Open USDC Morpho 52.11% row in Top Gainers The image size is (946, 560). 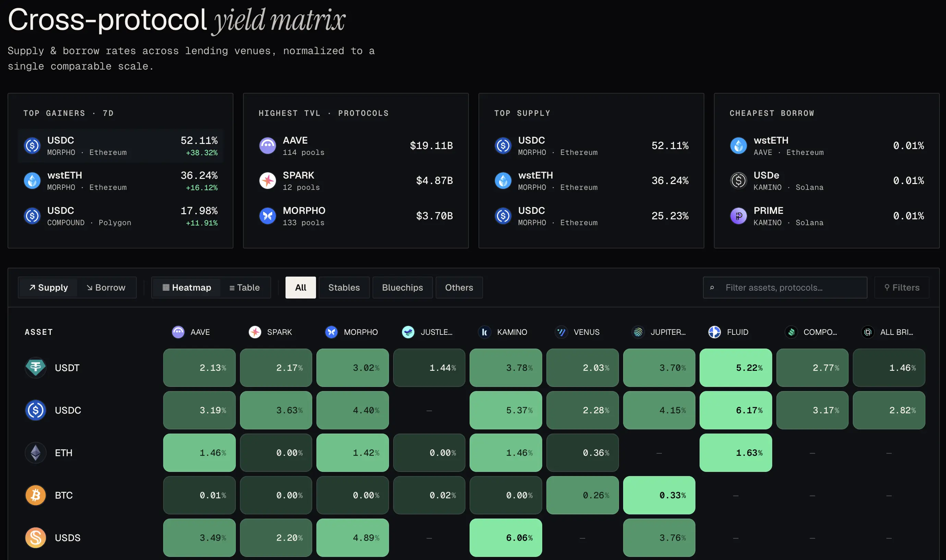(x=120, y=146)
